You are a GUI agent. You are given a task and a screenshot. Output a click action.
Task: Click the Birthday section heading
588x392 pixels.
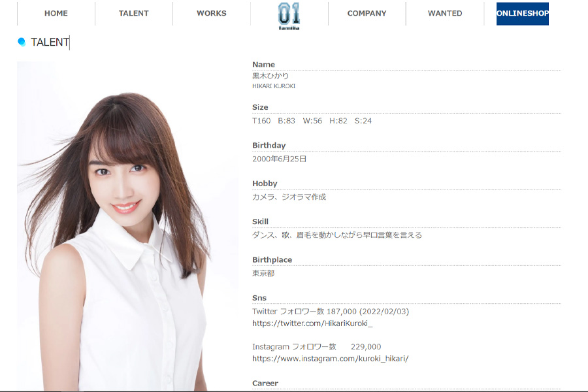[x=269, y=145]
